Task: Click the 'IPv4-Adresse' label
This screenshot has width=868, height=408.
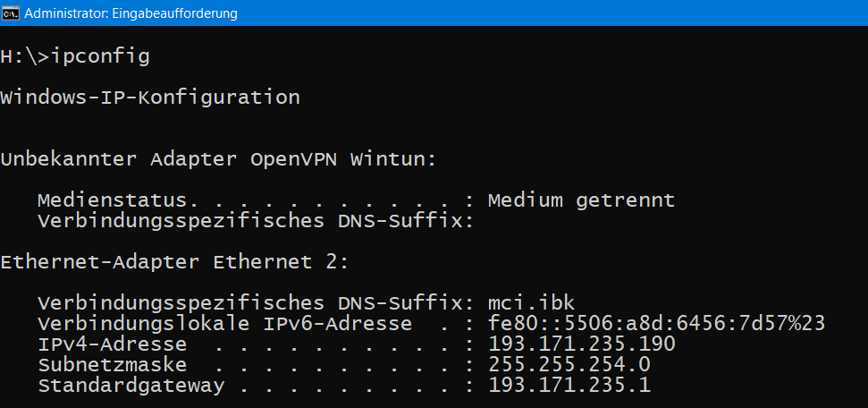Action: click(113, 344)
